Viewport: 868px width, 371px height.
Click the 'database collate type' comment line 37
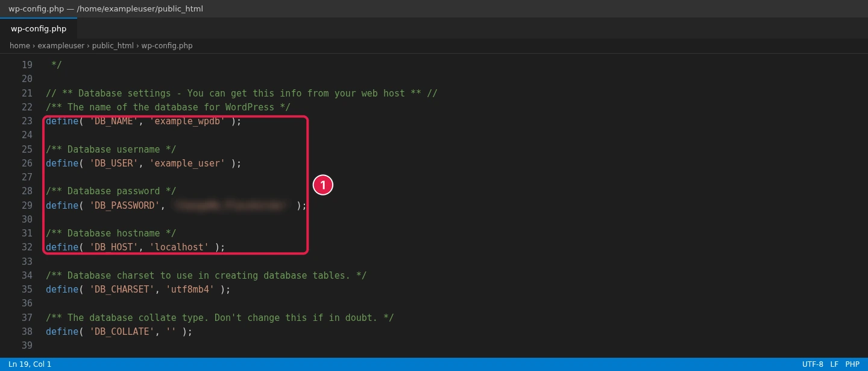(x=220, y=318)
